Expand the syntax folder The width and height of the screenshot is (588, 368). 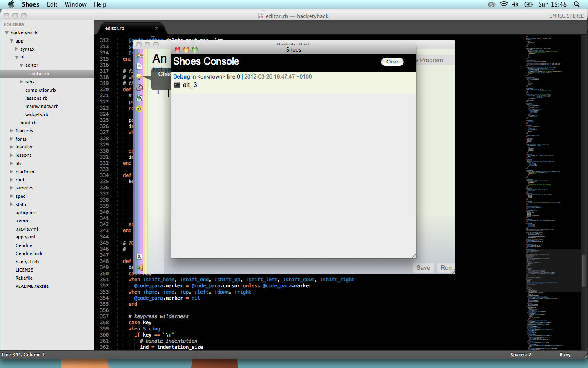tap(16, 49)
